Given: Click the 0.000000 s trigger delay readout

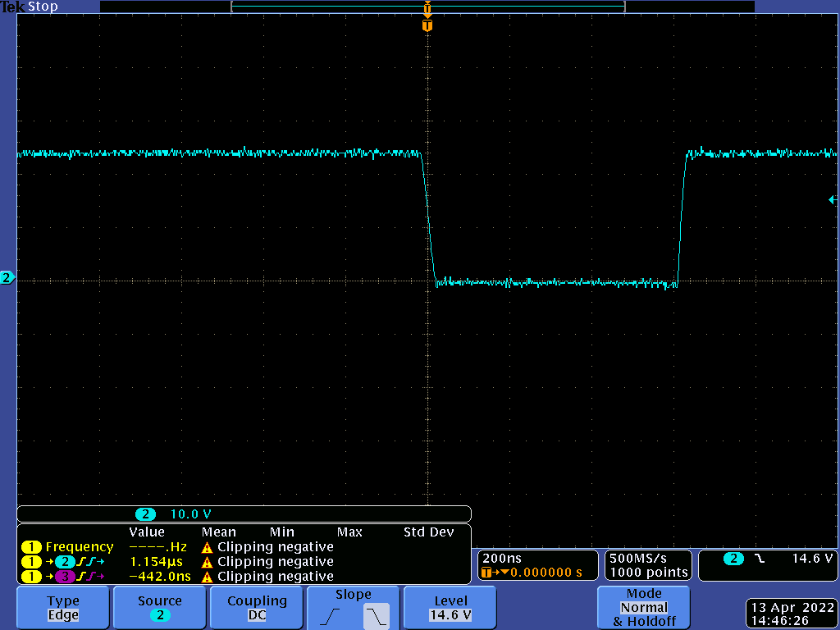Looking at the screenshot, I should tap(546, 572).
